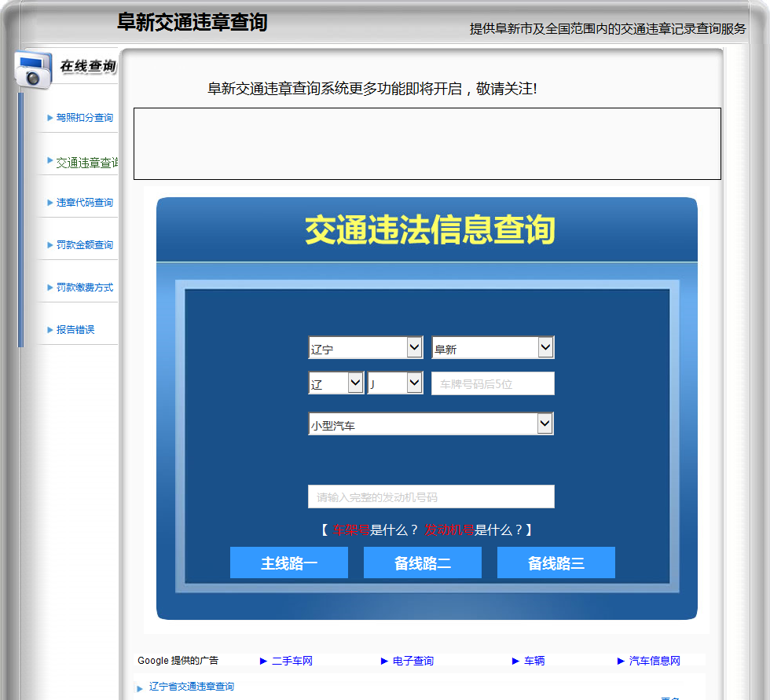Open the 二手车网 ad link

(292, 661)
